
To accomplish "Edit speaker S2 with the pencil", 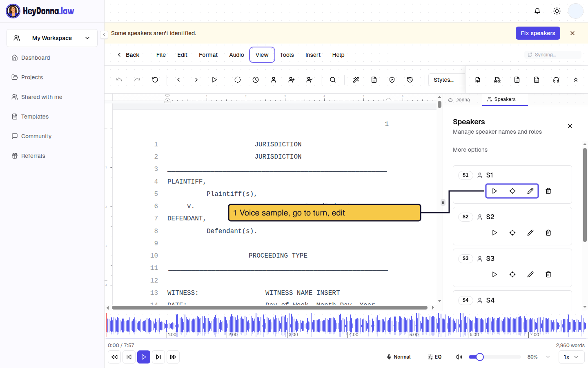I will [530, 233].
